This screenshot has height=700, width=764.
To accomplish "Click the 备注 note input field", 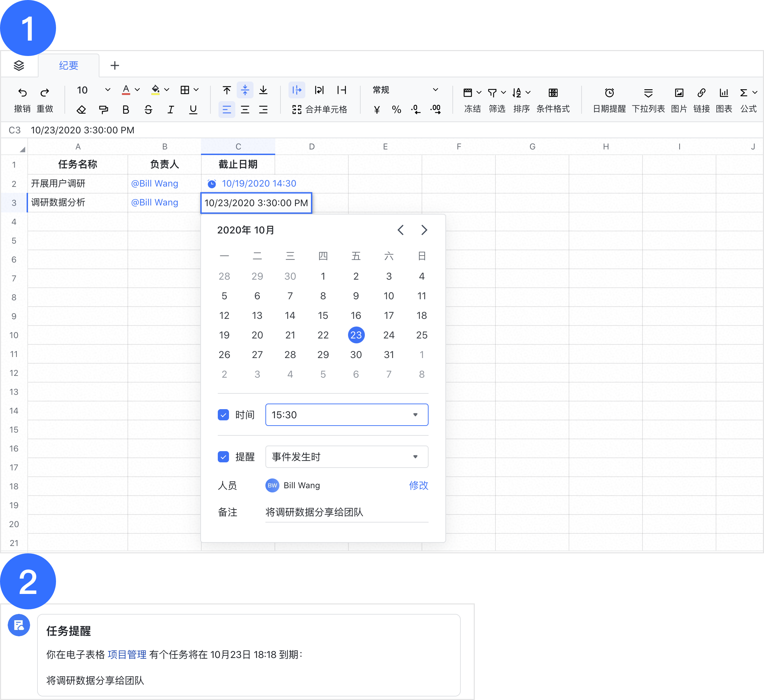I will tap(346, 512).
